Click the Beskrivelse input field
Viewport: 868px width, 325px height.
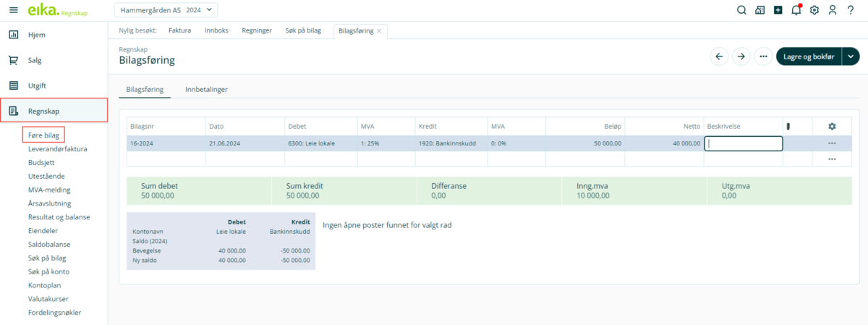(x=743, y=143)
